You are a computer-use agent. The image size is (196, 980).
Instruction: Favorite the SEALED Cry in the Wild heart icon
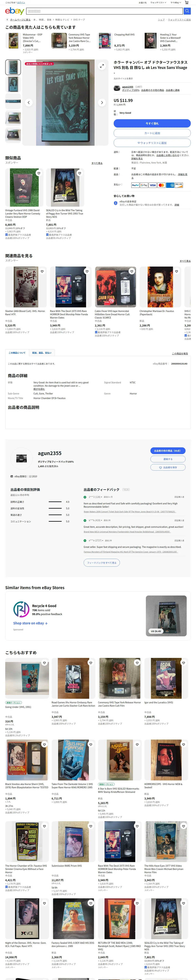(80, 173)
